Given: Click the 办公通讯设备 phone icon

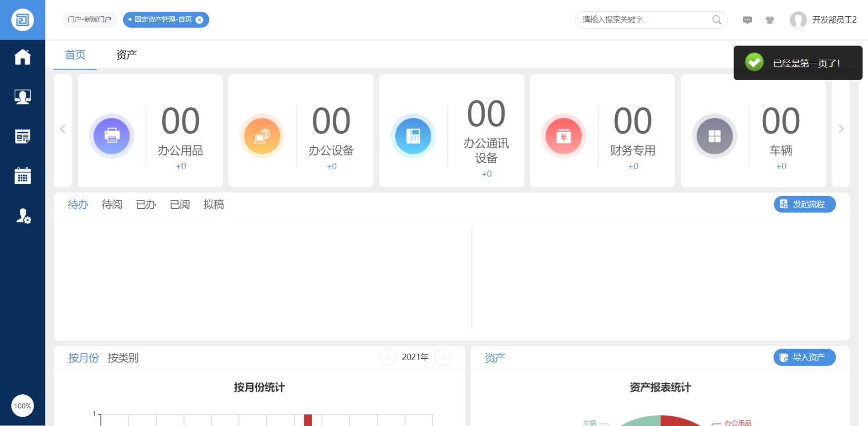Looking at the screenshot, I should coord(413,136).
